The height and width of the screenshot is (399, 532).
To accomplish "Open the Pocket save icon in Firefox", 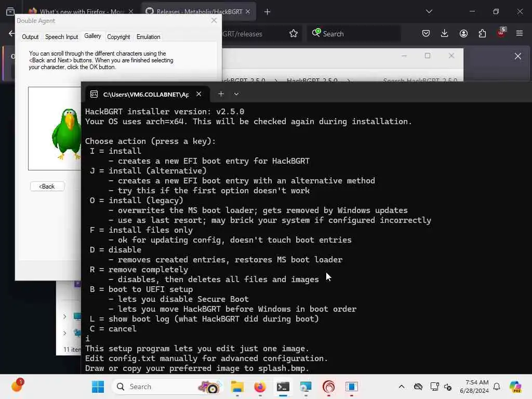I will click(x=426, y=34).
